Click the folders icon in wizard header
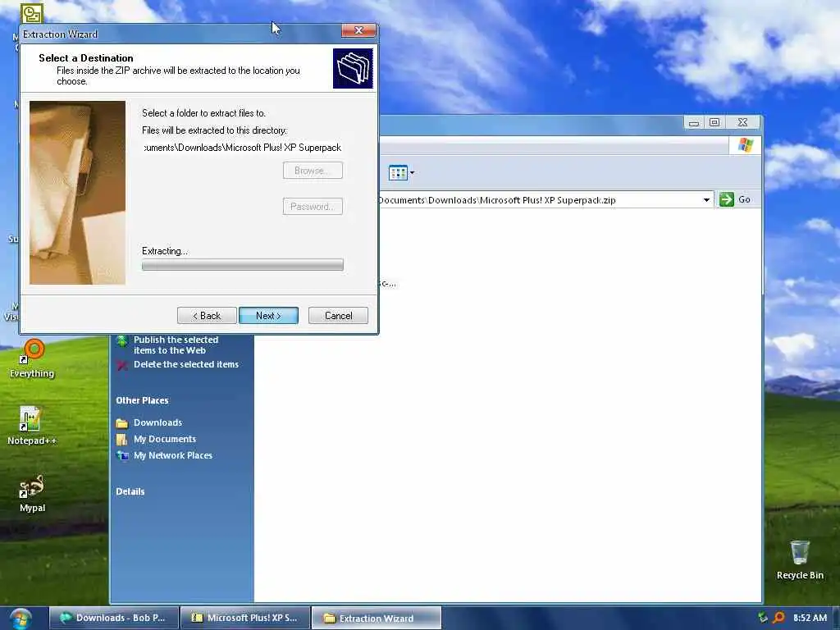 click(x=353, y=69)
